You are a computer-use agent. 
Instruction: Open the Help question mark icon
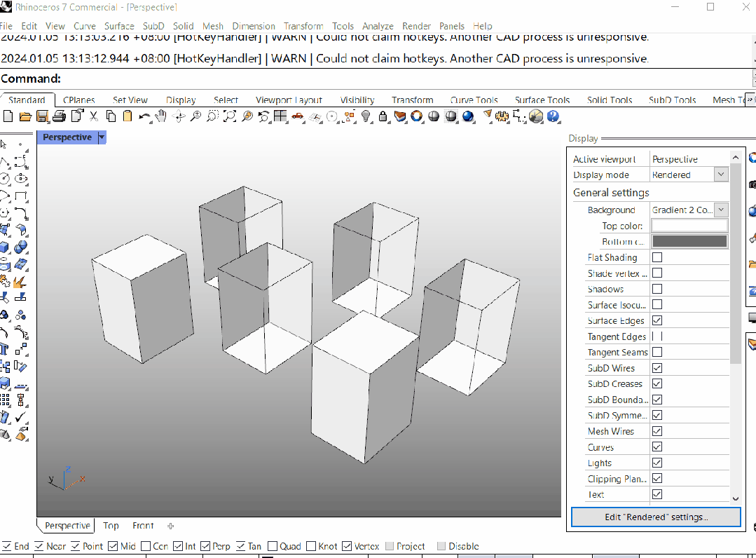553,116
